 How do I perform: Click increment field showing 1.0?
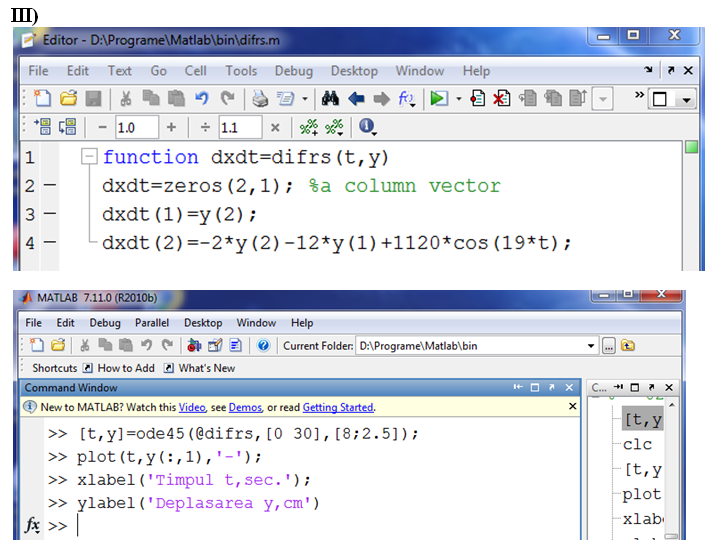137,128
